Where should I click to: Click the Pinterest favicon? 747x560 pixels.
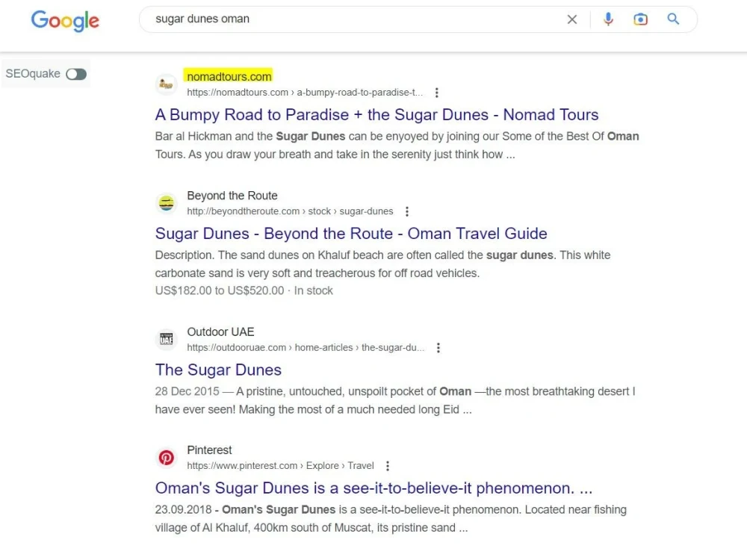point(167,458)
